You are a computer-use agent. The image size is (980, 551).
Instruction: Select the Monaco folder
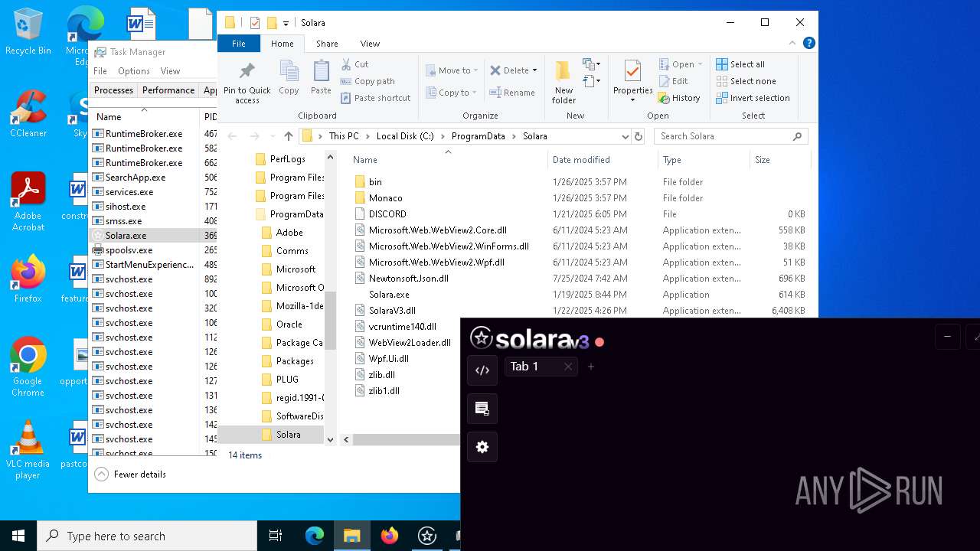tap(385, 198)
